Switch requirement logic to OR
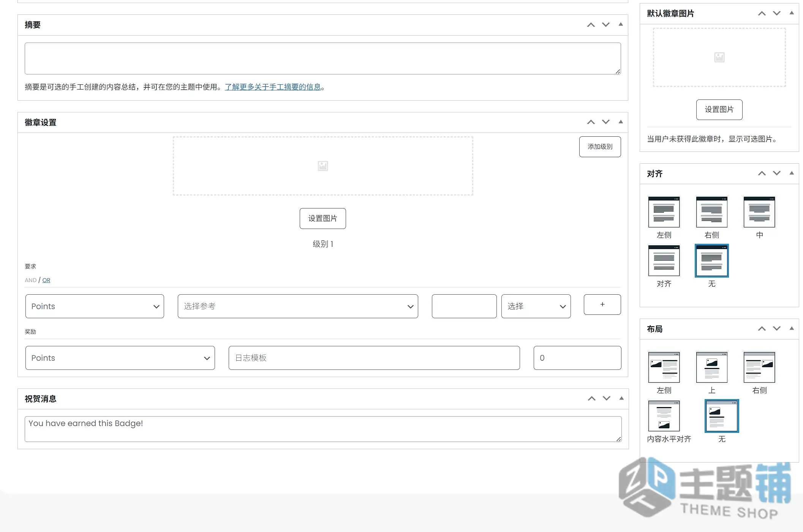 click(x=46, y=280)
